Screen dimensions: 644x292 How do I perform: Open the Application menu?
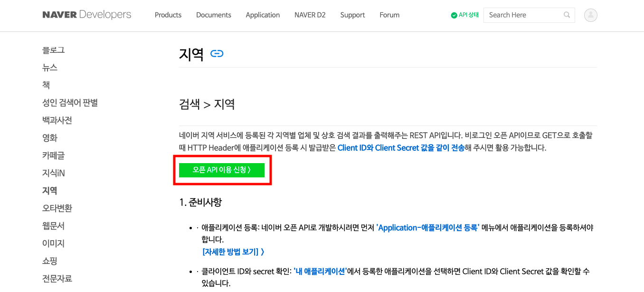point(263,15)
